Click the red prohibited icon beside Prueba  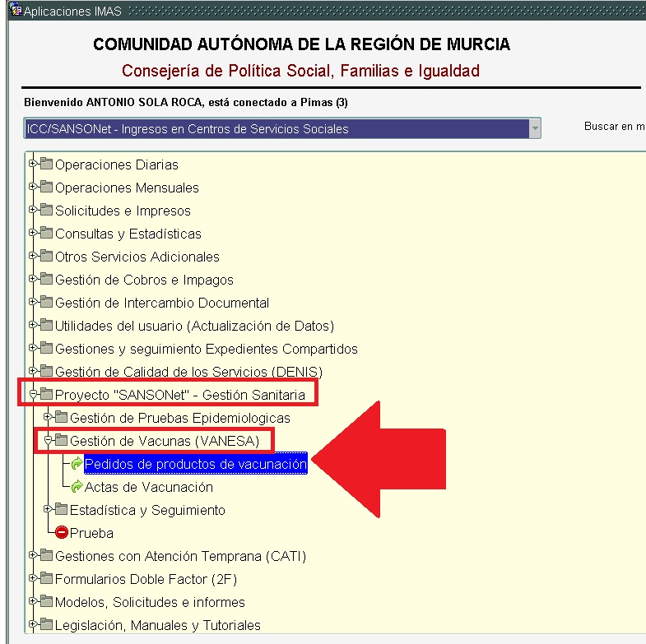(62, 533)
